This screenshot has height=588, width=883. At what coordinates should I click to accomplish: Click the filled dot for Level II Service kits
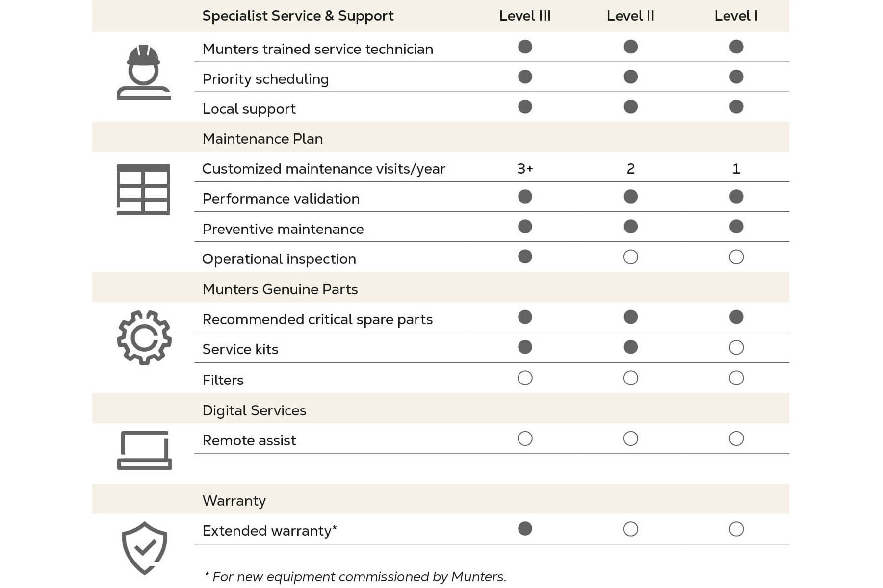click(630, 347)
